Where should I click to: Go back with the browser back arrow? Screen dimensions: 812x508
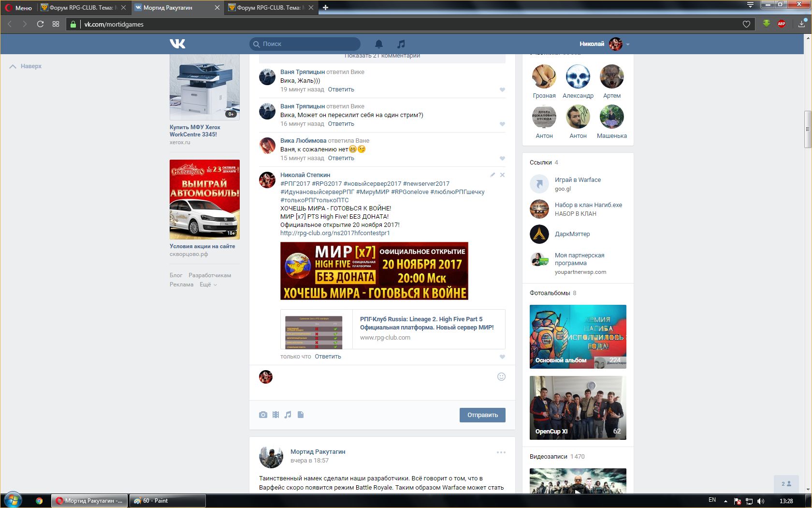[9, 24]
